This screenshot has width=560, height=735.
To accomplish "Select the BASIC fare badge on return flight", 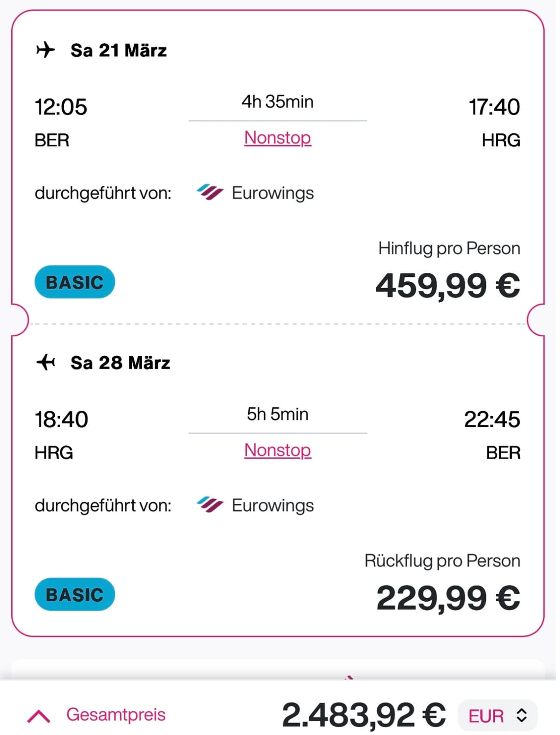I will point(74,594).
